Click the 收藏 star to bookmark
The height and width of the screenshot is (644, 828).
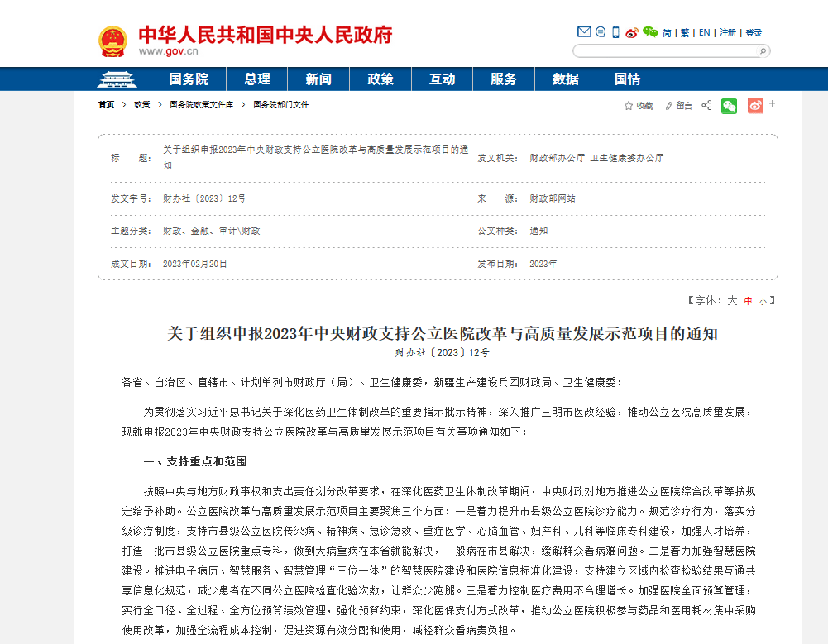[639, 106]
